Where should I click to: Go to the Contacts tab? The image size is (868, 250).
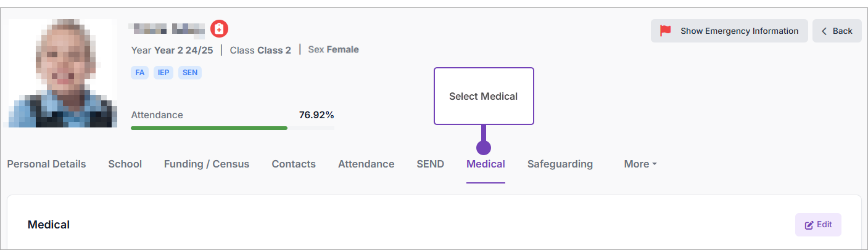click(294, 164)
